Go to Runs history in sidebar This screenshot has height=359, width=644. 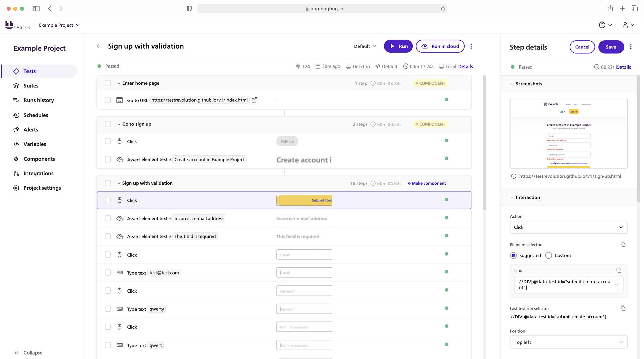[39, 100]
